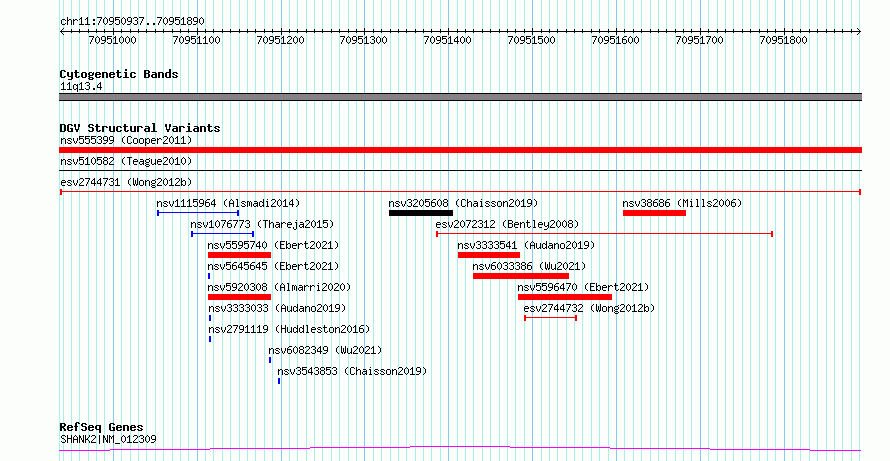Select nsv5920308 (Almarri2020) label
This screenshot has width=890, height=461.
(279, 287)
